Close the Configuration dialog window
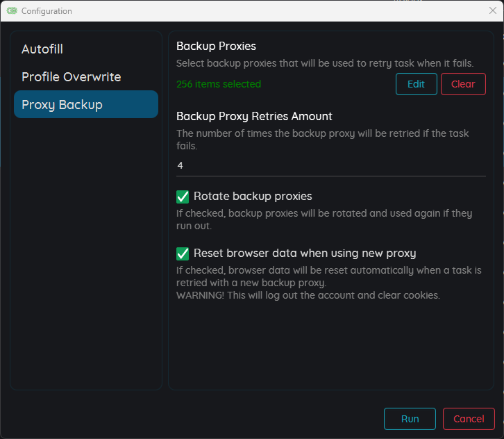The image size is (504, 439). (x=493, y=10)
